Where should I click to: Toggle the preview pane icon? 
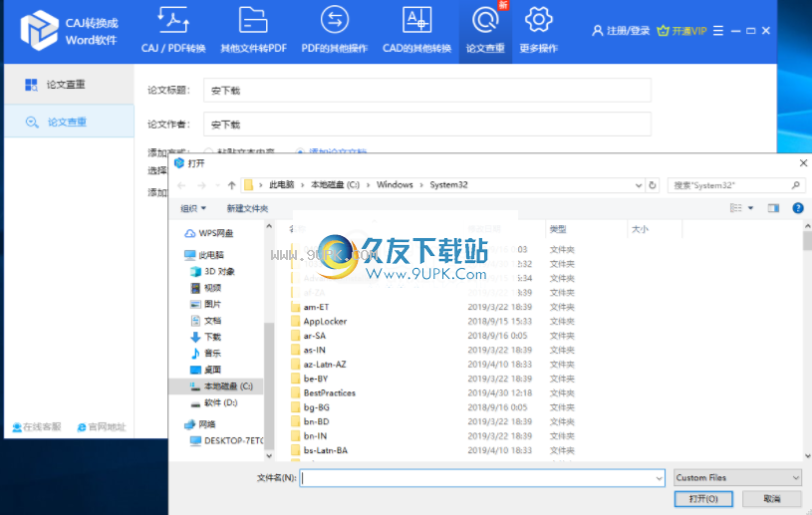774,208
